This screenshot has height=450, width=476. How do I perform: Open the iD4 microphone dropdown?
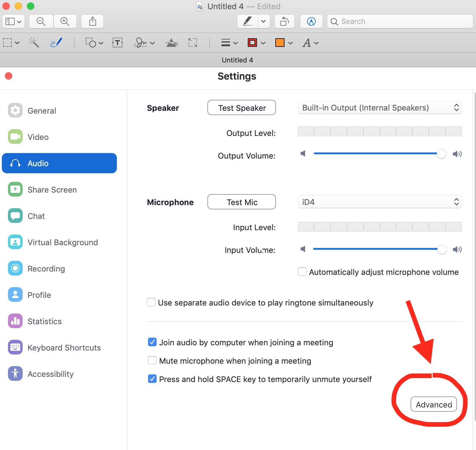click(379, 202)
